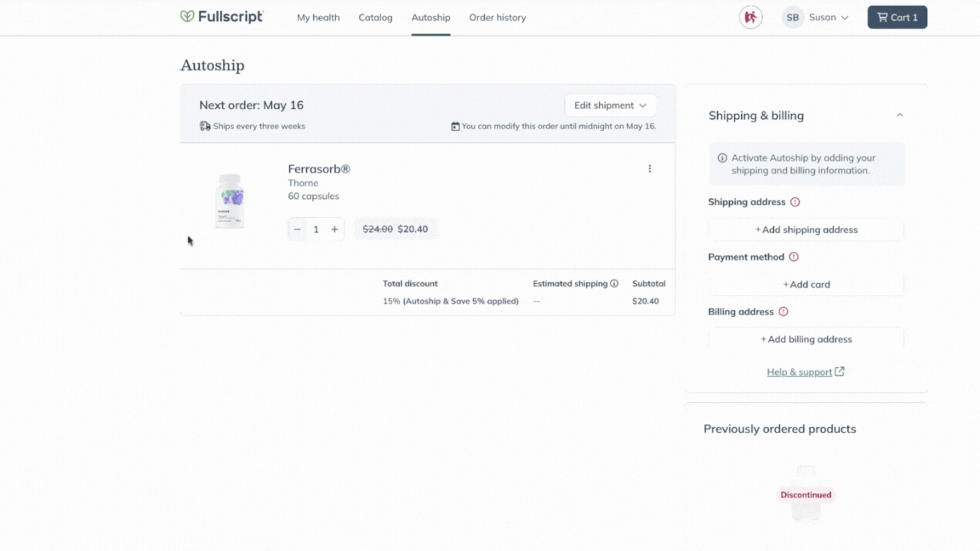980x551 pixels.
Task: Click the 'Thorne' brand name
Action: [303, 183]
